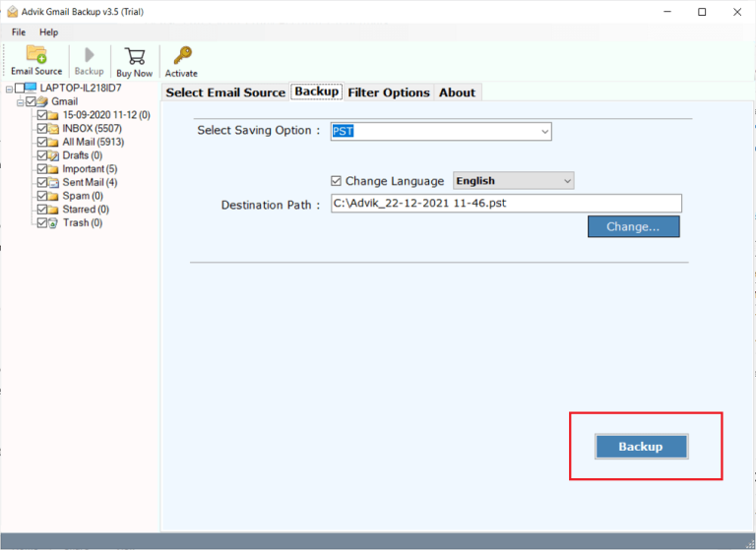Click the blue Backup button

pos(641,447)
